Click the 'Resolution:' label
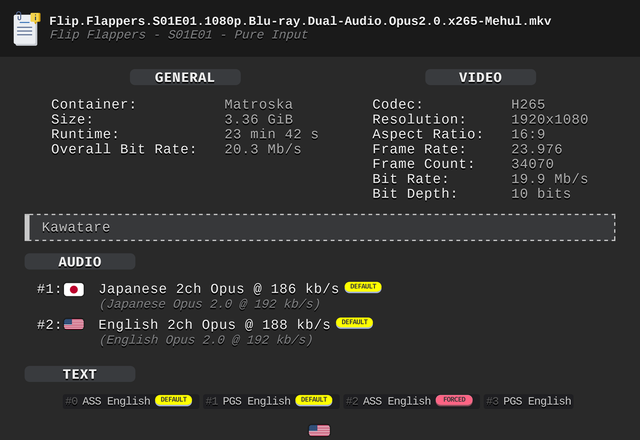The image size is (640, 440). click(x=419, y=120)
